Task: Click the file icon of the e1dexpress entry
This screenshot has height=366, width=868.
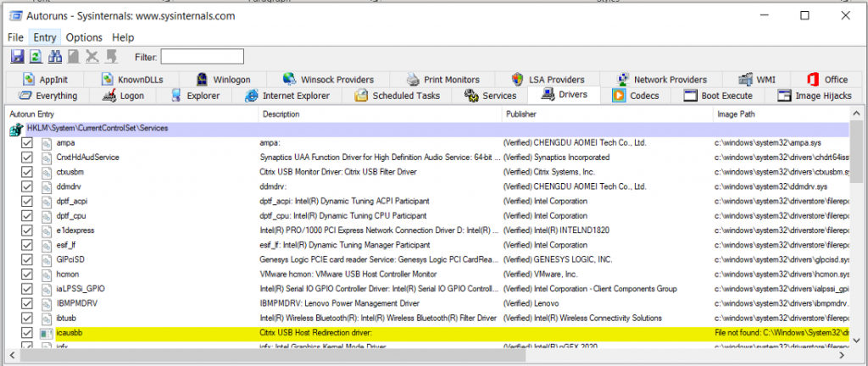Action: (47, 230)
